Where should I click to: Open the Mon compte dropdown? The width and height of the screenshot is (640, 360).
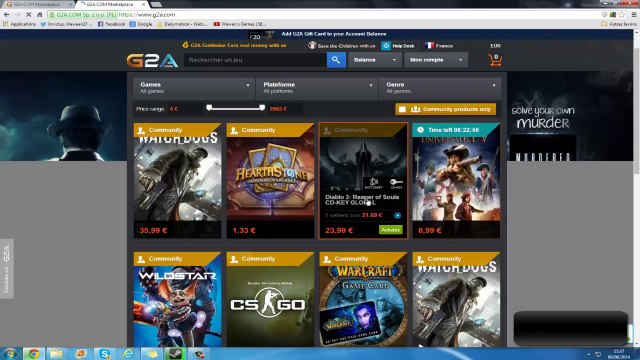pyautogui.click(x=436, y=60)
